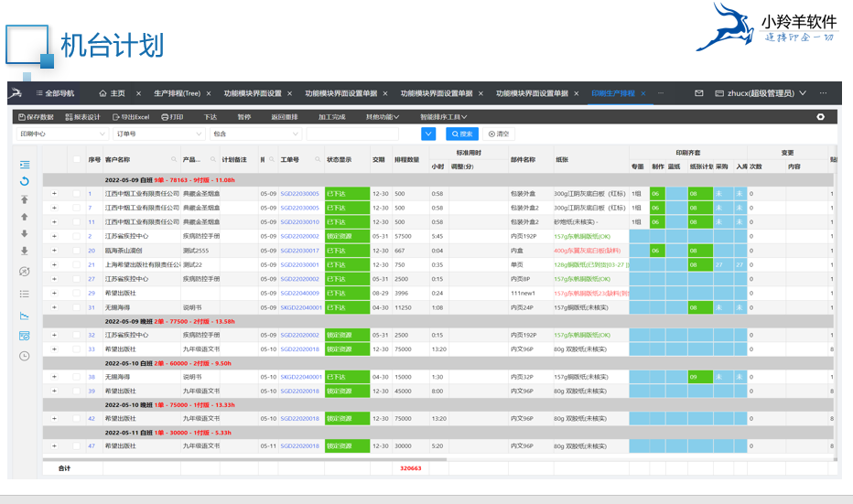Screen dimensions: 853x504
Task: Click the blue 搜索 search button
Action: tap(462, 134)
